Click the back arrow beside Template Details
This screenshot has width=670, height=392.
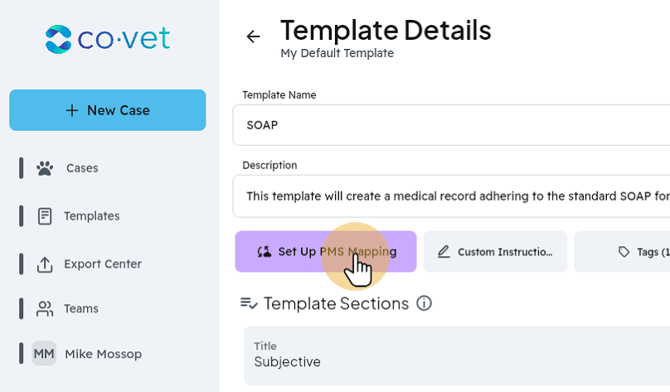pos(253,36)
